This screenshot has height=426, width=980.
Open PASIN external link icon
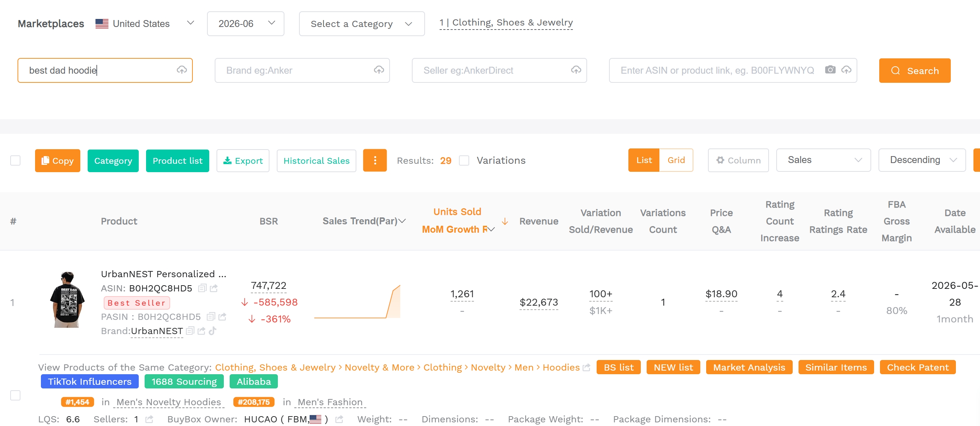point(223,317)
